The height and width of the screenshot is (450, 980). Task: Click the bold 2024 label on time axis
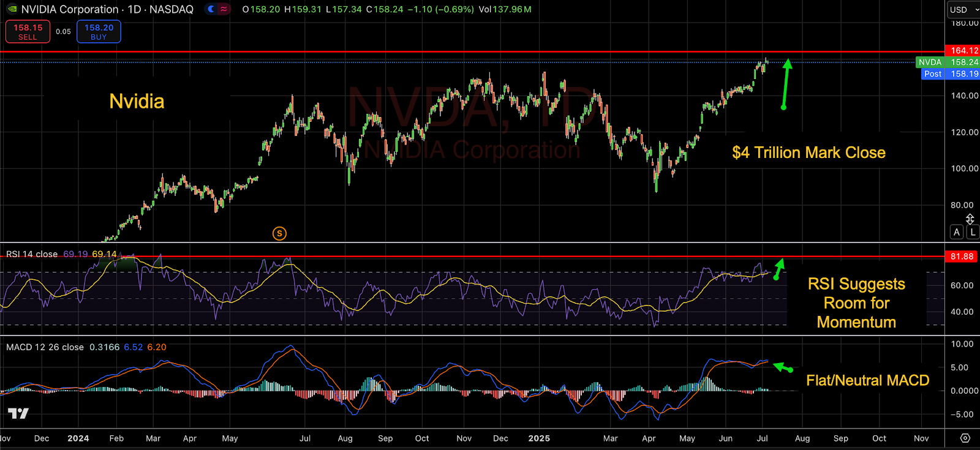[x=78, y=438]
